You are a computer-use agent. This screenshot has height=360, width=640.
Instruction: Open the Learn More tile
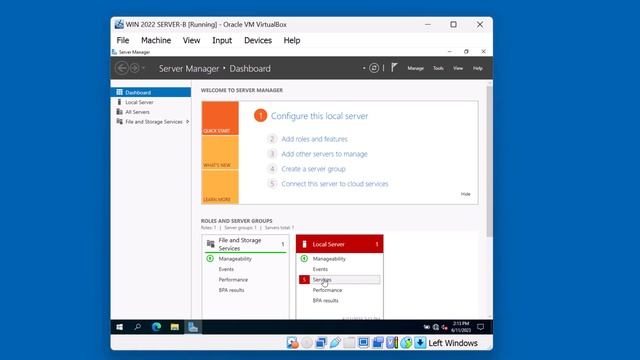click(220, 187)
